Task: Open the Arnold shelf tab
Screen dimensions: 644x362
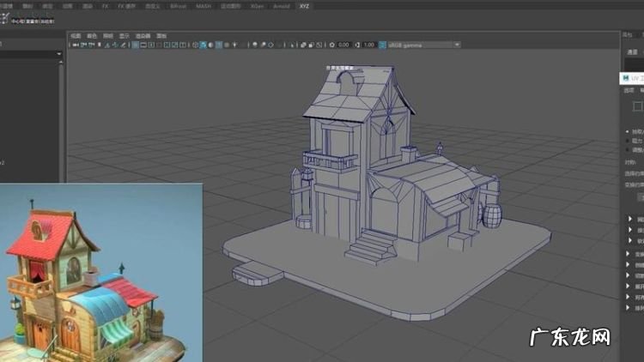Action: click(281, 5)
